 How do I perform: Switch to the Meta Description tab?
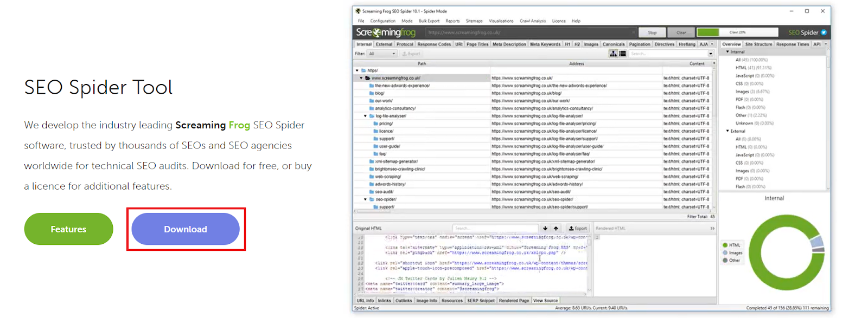pyautogui.click(x=509, y=44)
